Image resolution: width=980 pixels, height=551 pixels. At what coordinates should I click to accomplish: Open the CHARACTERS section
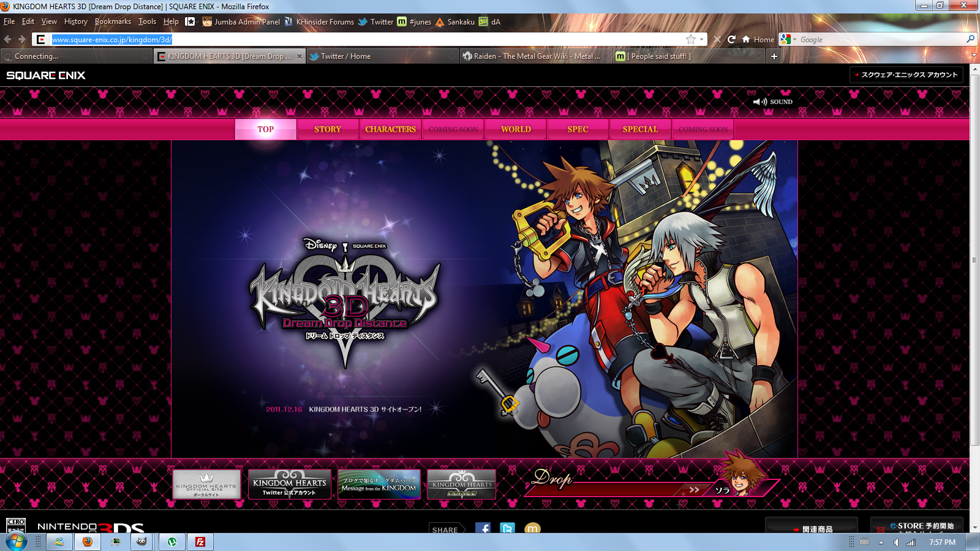391,129
